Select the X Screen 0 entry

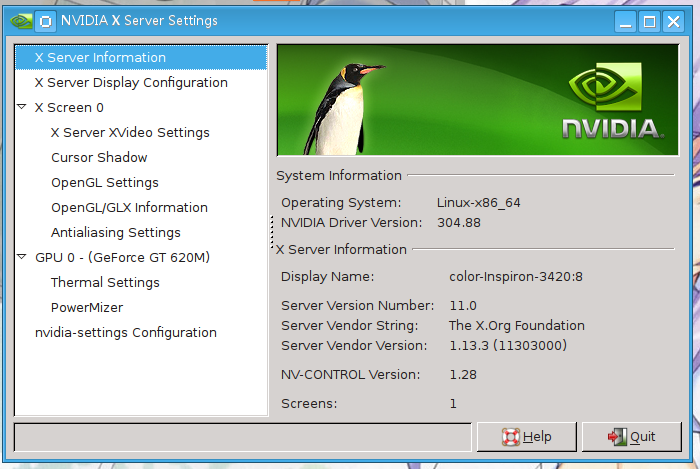pos(69,108)
